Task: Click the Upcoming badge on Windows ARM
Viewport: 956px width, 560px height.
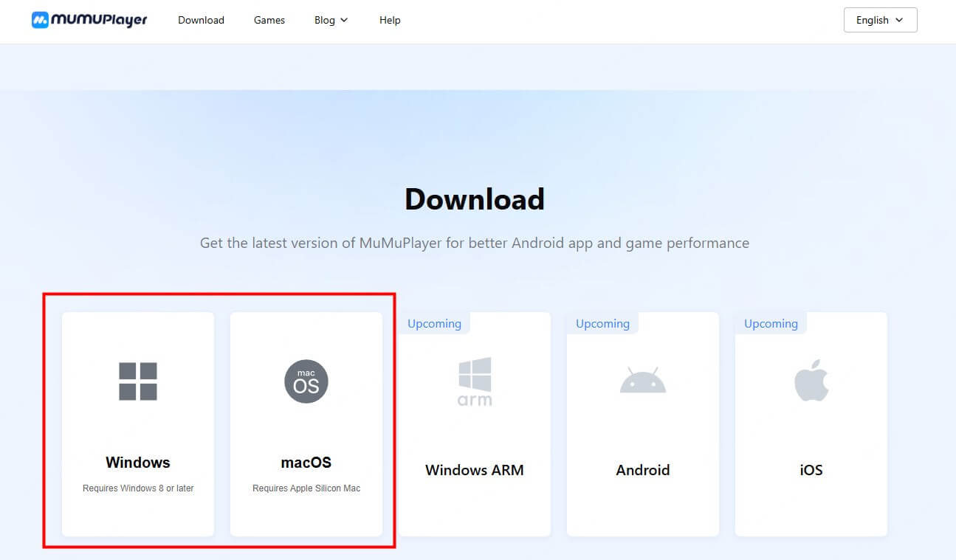Action: tap(434, 323)
